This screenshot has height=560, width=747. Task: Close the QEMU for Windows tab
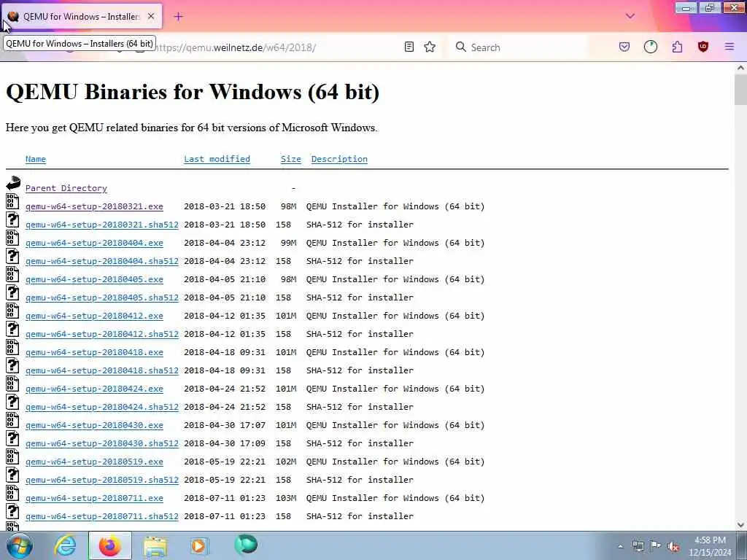[x=151, y=16]
